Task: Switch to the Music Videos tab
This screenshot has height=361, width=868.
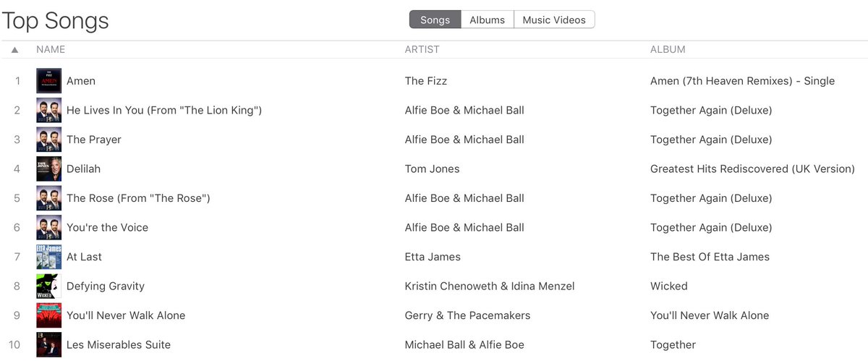Action: [554, 20]
